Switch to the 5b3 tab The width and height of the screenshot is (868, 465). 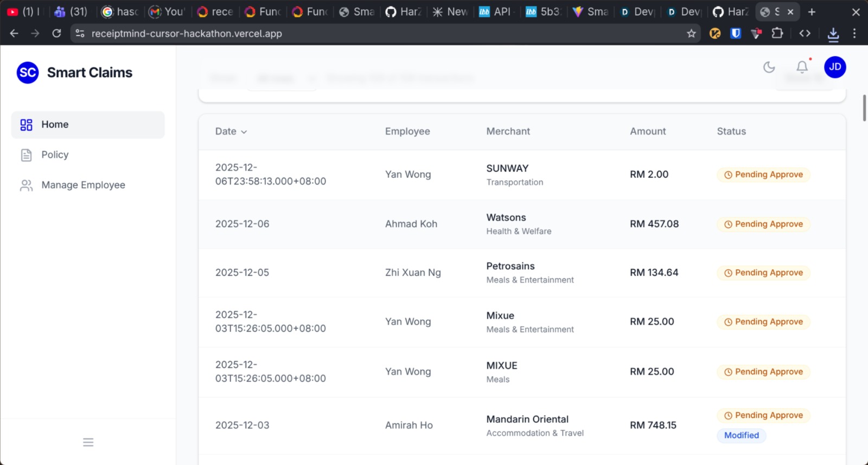(543, 12)
